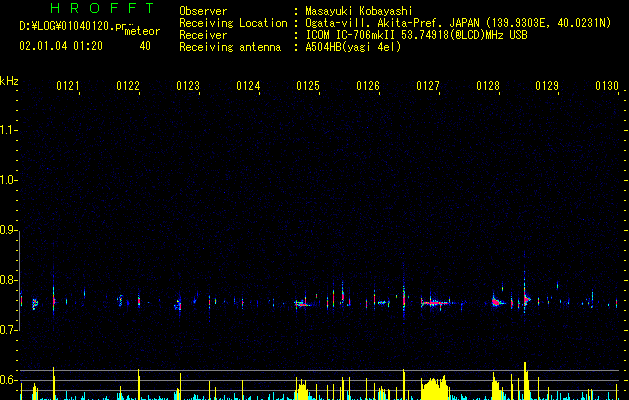Screen dimensions: 629x400
Task: Click the Receiver value ICOM IC-706mkII
Action: click(x=352, y=35)
